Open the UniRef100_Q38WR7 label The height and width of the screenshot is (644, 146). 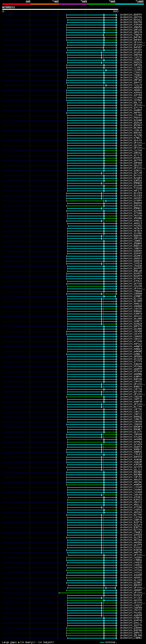(131, 296)
